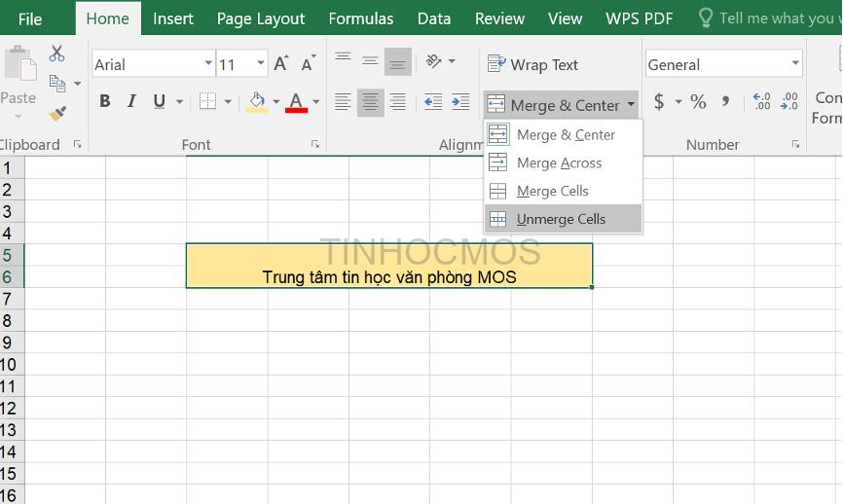Click the Tell me what you want field

(x=770, y=18)
